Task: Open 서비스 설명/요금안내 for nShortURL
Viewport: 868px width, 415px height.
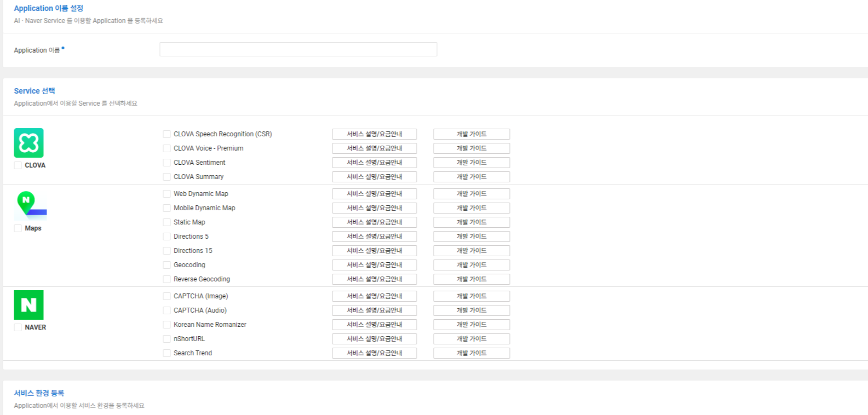Action: click(x=375, y=339)
